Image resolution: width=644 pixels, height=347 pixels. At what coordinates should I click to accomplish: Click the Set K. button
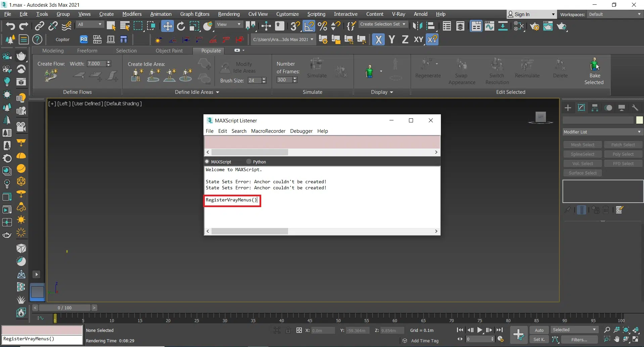539,340
